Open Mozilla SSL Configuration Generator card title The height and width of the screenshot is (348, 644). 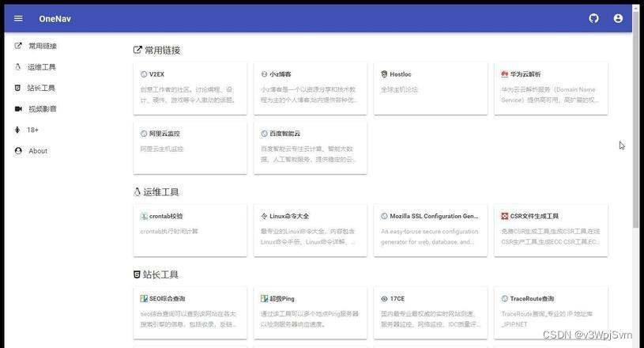[434, 216]
